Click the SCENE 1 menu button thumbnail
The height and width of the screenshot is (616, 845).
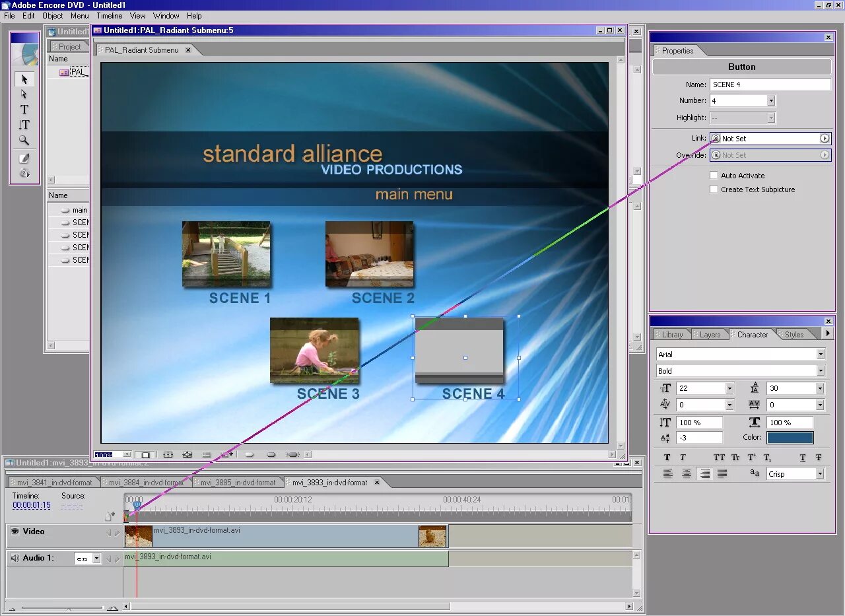[x=226, y=254]
